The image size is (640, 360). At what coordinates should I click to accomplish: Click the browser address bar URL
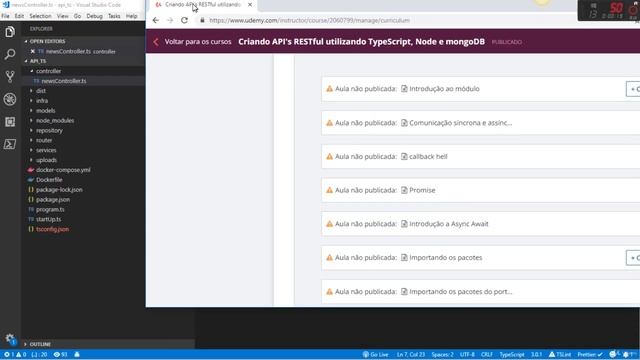309,20
